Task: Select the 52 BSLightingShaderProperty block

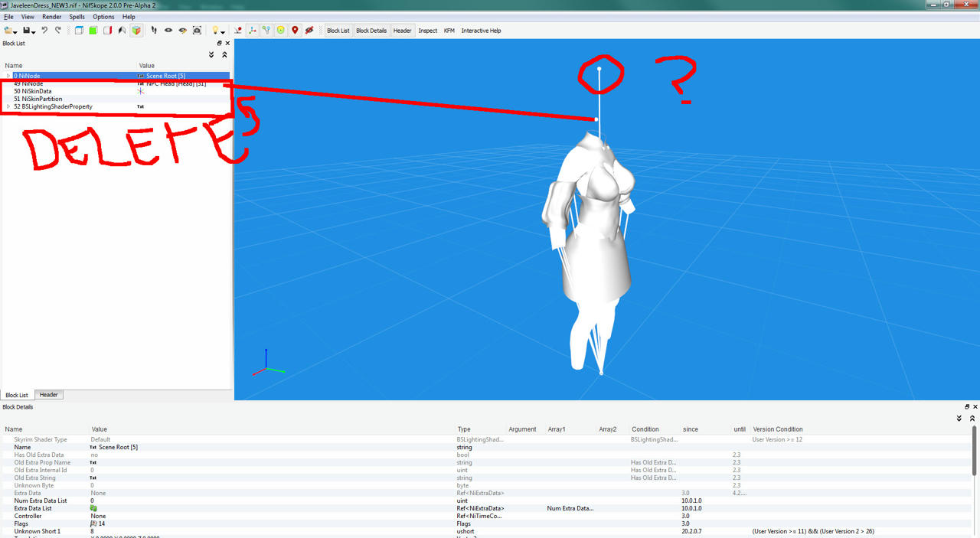Action: coord(115,106)
